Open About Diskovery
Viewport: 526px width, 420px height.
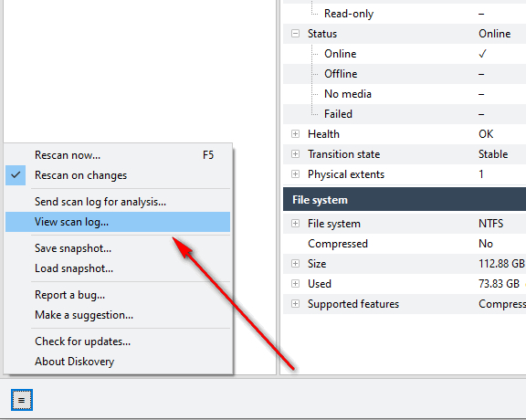(118, 362)
